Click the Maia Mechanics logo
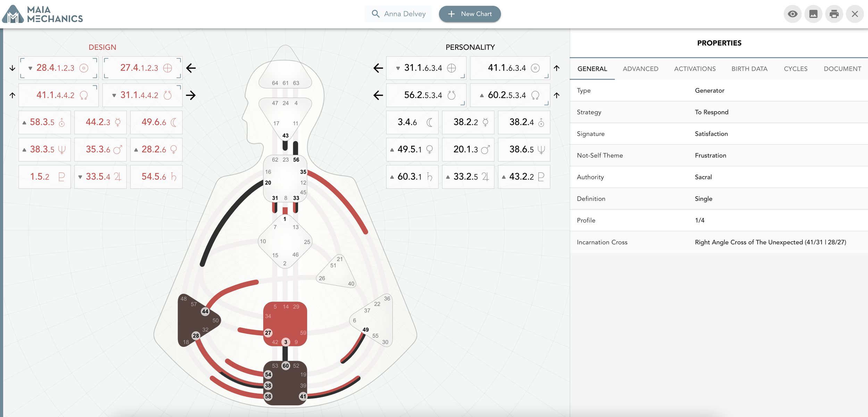This screenshot has height=417, width=868. coord(42,14)
